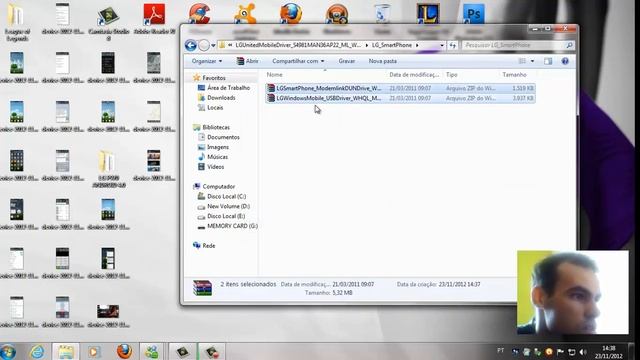Click the avast desktop shortcut
This screenshot has width=640, height=360.
click(x=245, y=13)
